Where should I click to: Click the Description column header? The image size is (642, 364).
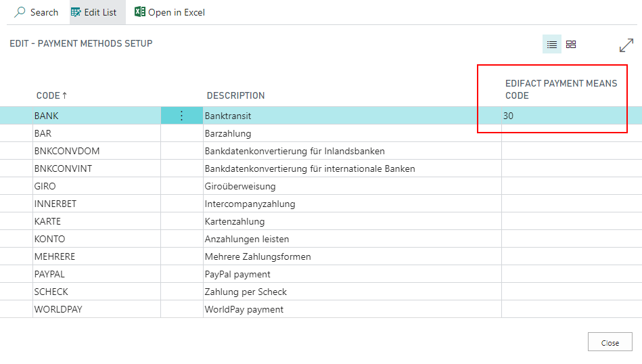[x=235, y=95]
